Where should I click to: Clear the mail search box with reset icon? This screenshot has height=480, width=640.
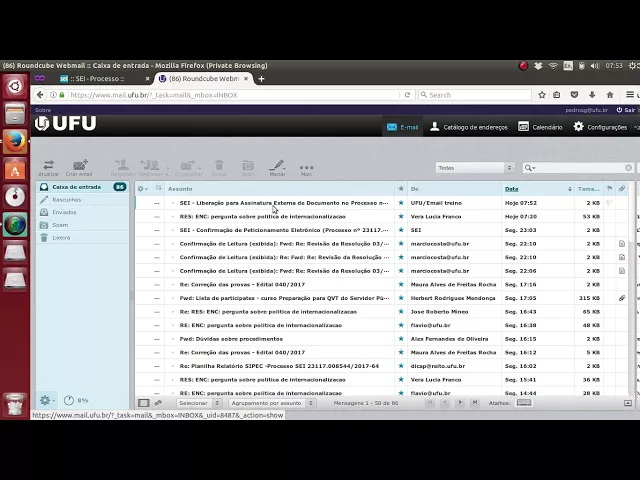[x=628, y=168]
